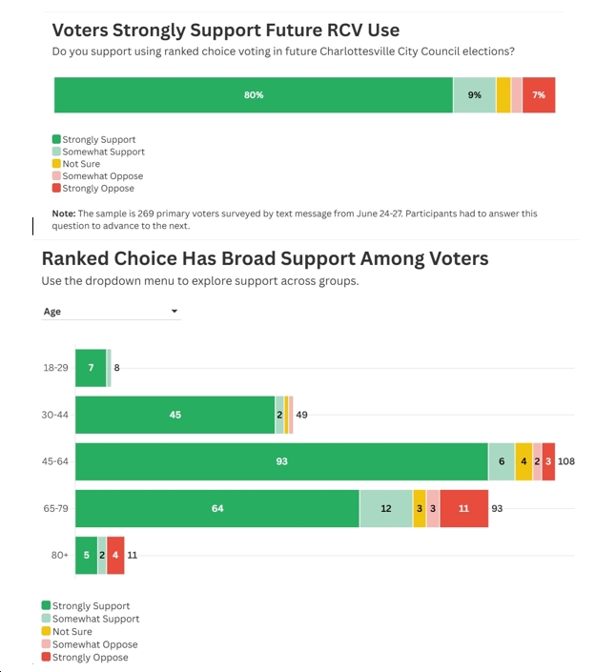This screenshot has height=672, width=616.
Task: Click the 45-64 Somewhat Support segment showing 6
Action: click(x=502, y=461)
